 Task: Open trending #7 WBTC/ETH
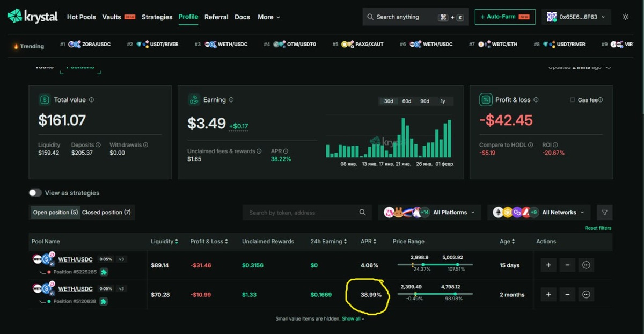(494, 44)
